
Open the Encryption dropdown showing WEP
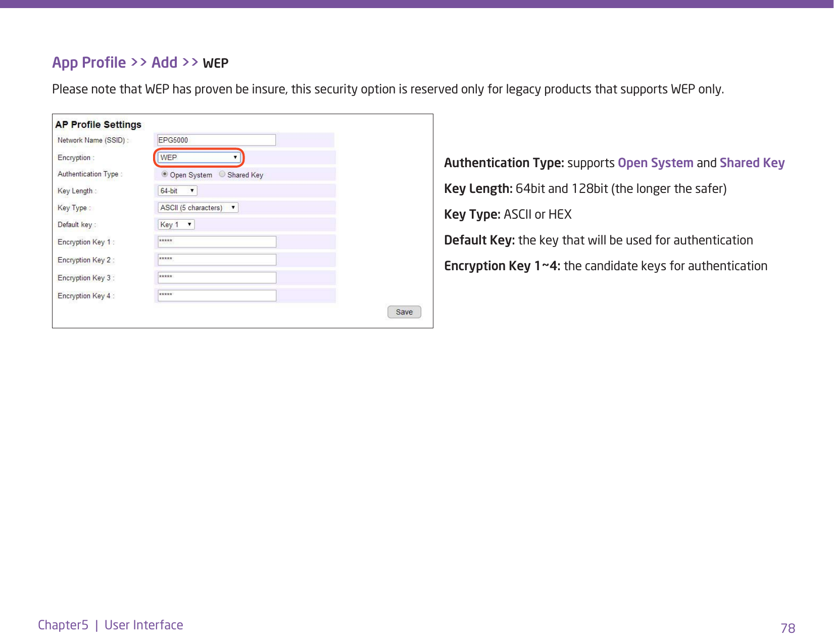199,158
